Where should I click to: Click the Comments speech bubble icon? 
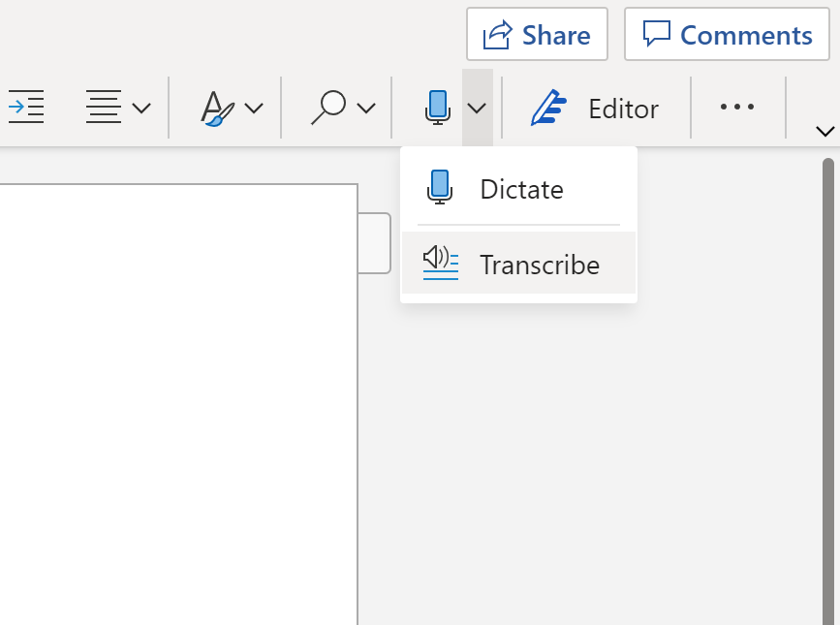coord(657,34)
